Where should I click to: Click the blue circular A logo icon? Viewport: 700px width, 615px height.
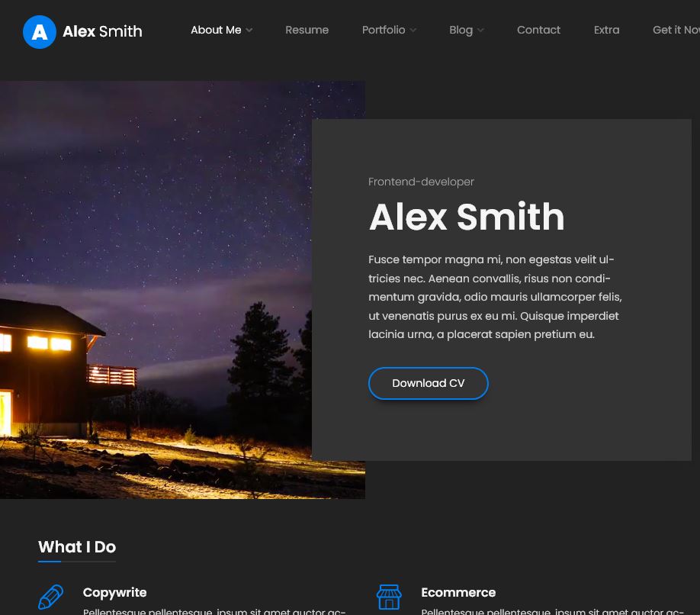tap(40, 32)
